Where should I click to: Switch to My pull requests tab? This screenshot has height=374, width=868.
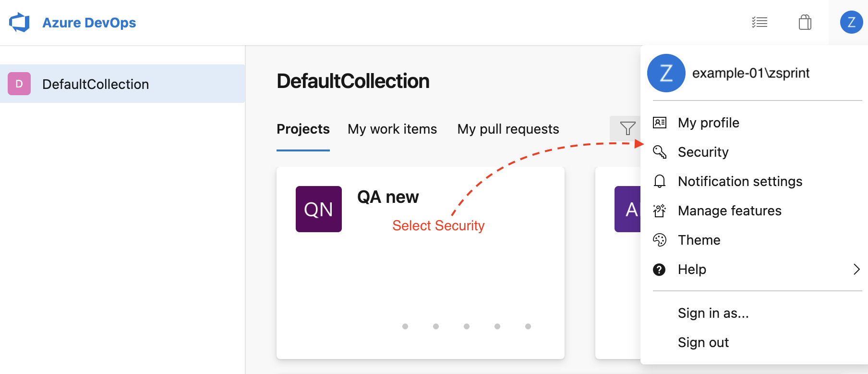pyautogui.click(x=508, y=129)
